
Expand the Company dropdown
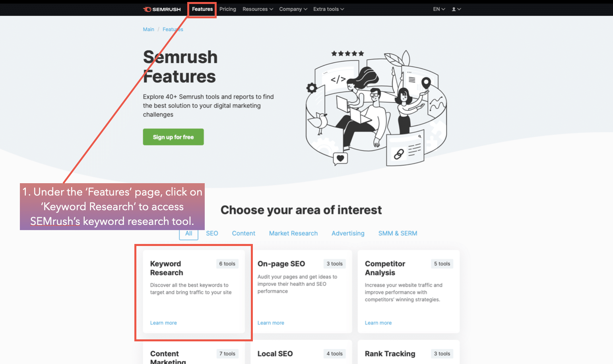tap(293, 9)
